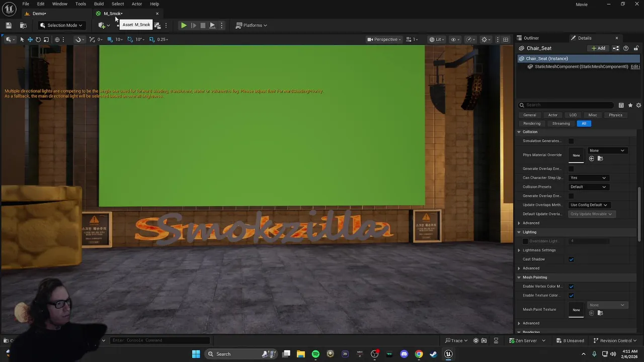Expand the Lightmass Settings section
The width and height of the screenshot is (644, 362).
[519, 250]
